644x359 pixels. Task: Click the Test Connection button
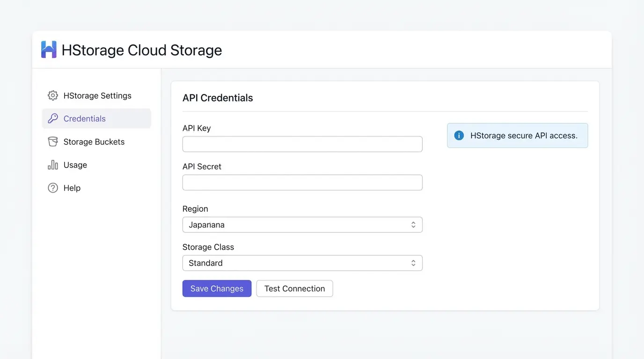tap(294, 288)
